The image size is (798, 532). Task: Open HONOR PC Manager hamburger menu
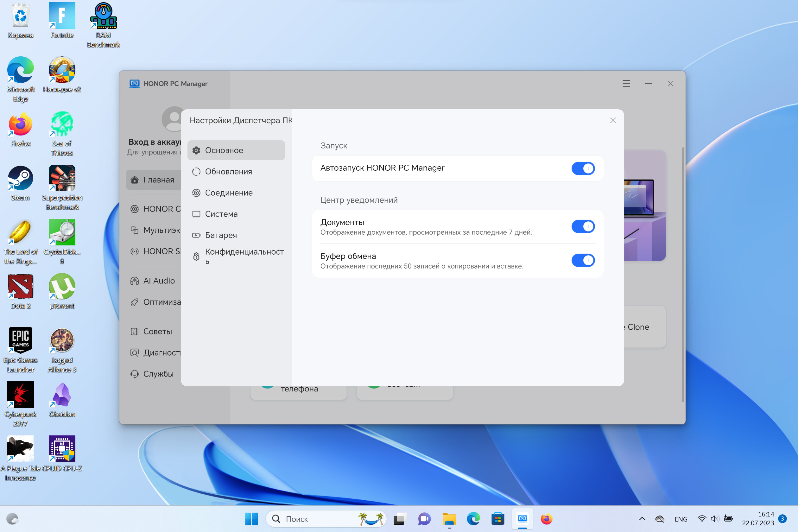pos(626,84)
